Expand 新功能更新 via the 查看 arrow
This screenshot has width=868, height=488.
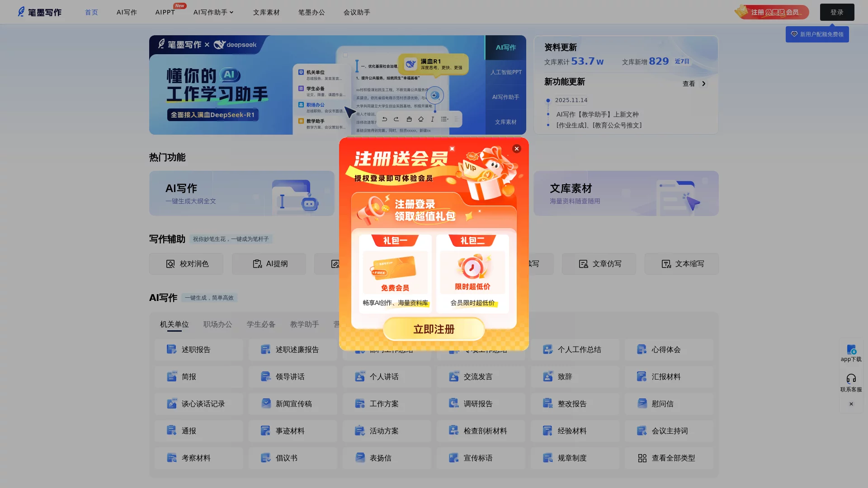click(x=703, y=84)
